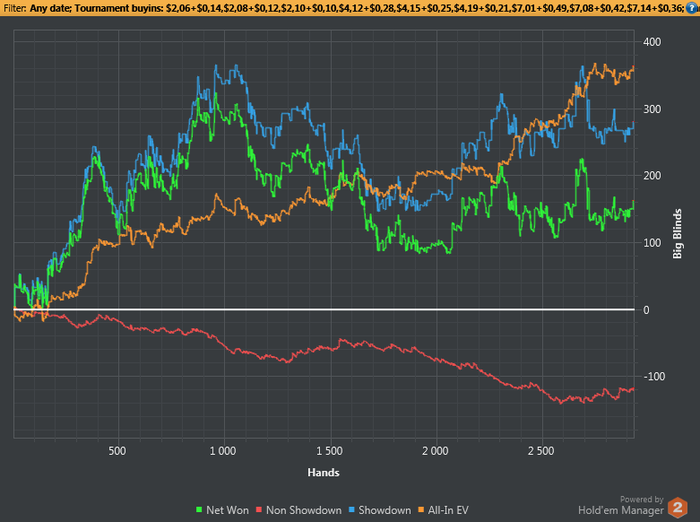
Task: Toggle the Net Won green legend swatch
Action: [x=199, y=510]
